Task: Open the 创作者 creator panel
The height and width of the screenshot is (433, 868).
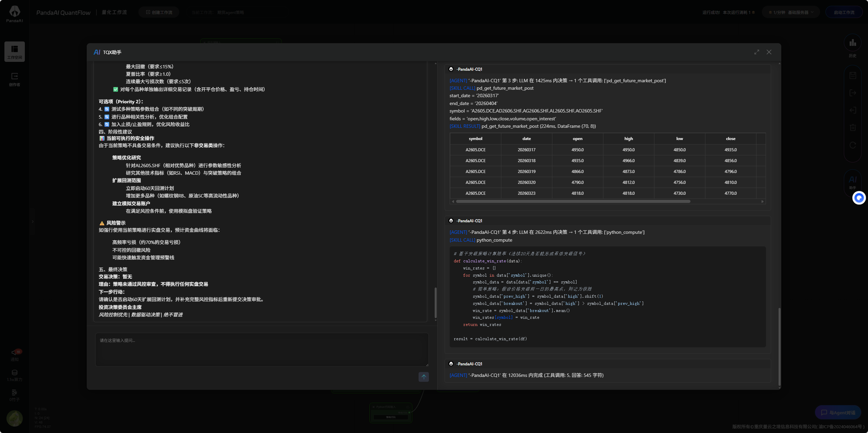Action: coord(15,79)
